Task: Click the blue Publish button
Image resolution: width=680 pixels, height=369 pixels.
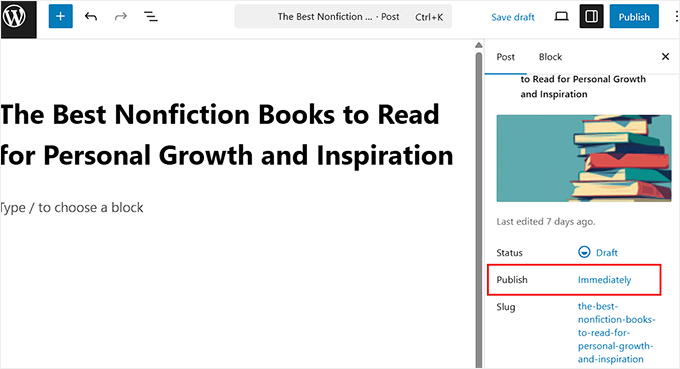Action: [634, 16]
